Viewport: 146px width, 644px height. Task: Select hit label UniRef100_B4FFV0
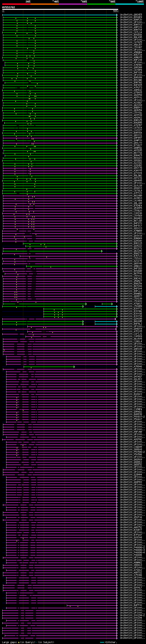(131, 605)
